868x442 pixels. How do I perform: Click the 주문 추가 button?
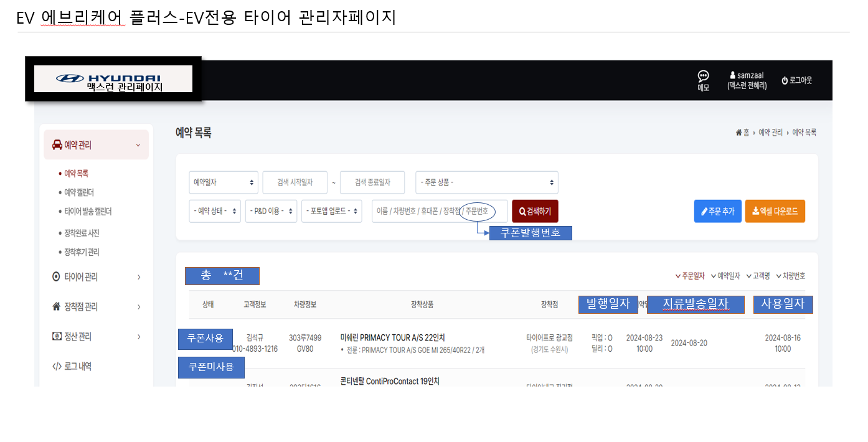[717, 211]
